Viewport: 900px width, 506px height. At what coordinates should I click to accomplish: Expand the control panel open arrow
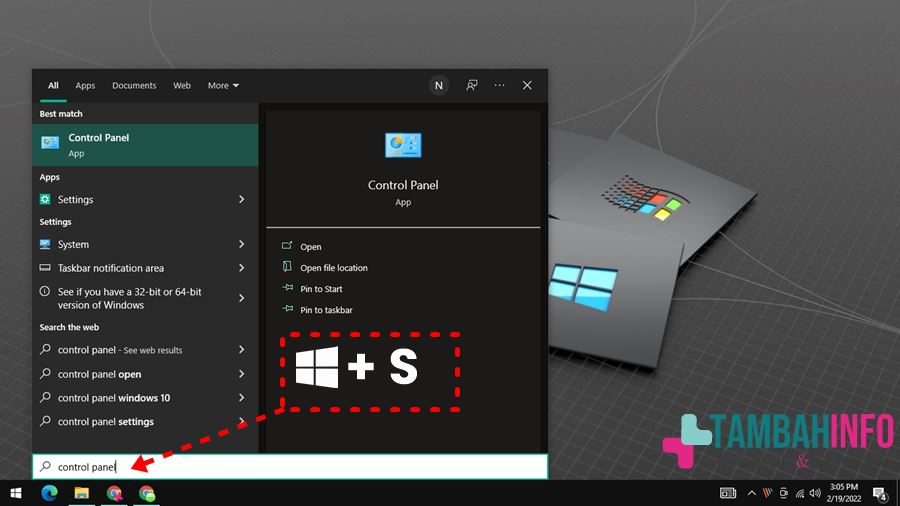[242, 374]
